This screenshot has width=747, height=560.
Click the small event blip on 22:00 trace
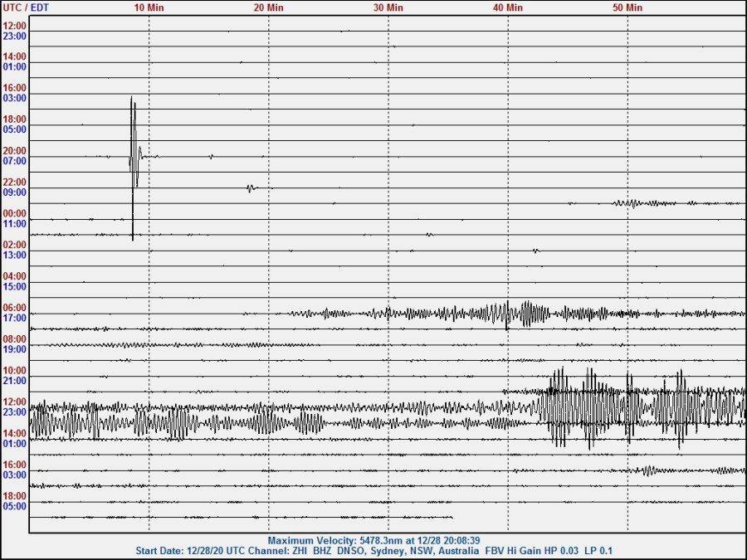coord(251,187)
